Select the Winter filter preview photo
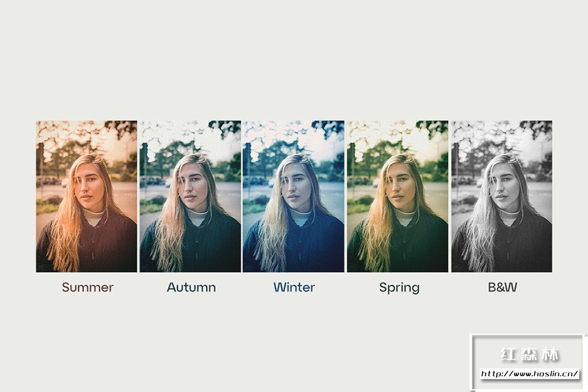The height and width of the screenshot is (392, 588). point(293,196)
